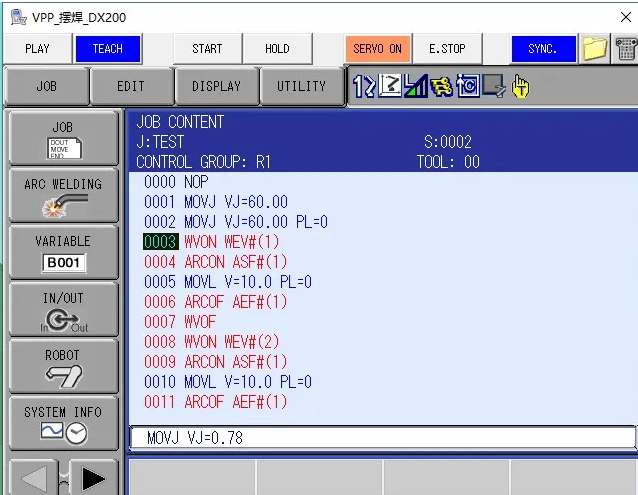Screen dimensions: 638x495
Task: Switch to TEACH mode
Action: click(x=108, y=49)
